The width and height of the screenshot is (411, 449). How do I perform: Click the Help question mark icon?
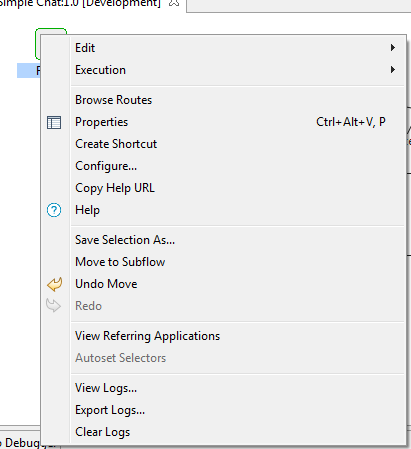tap(54, 210)
